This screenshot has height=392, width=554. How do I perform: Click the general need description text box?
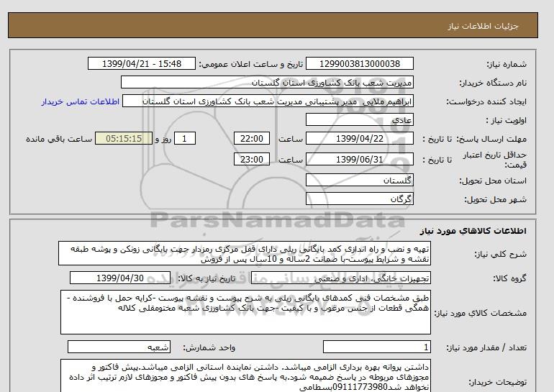245,254
